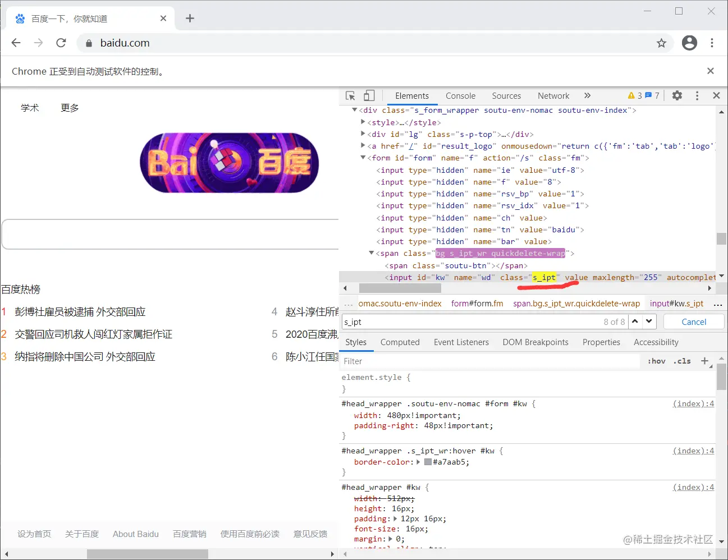Select the input#kw.s_ipt breadcrumb
Screen dimensions: 728x560
pyautogui.click(x=676, y=304)
